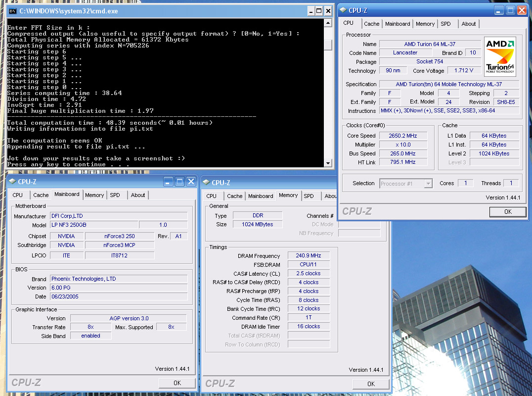
Task: Open Mainboard tab in Memory CPU-Z window
Action: point(261,197)
